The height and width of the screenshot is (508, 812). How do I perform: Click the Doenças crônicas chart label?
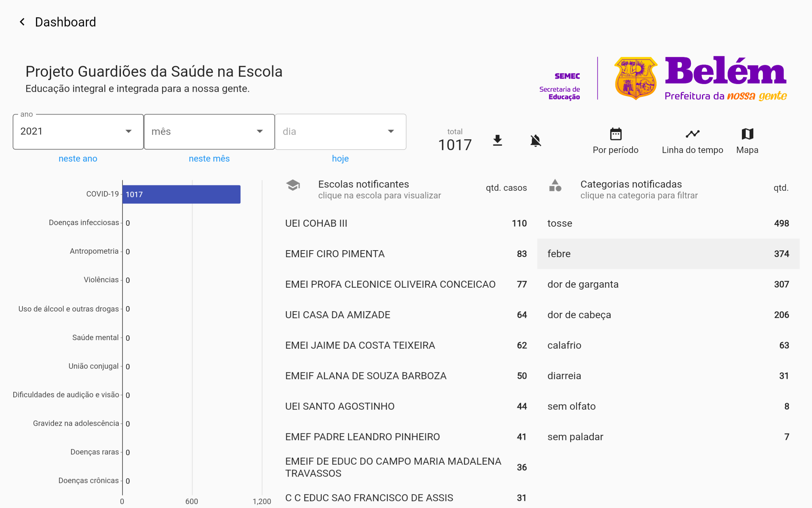tap(88, 480)
